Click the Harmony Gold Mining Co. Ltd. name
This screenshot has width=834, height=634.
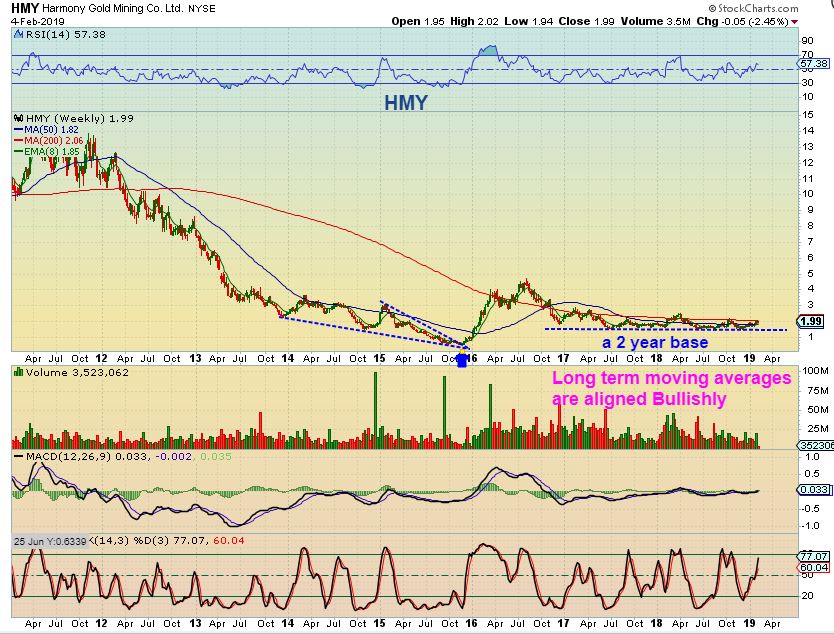(x=112, y=9)
